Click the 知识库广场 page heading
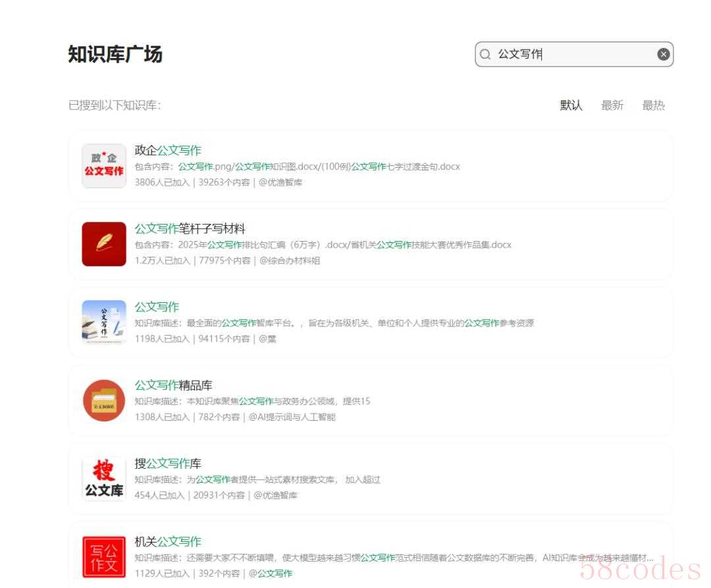The width and height of the screenshot is (711, 588). point(115,55)
